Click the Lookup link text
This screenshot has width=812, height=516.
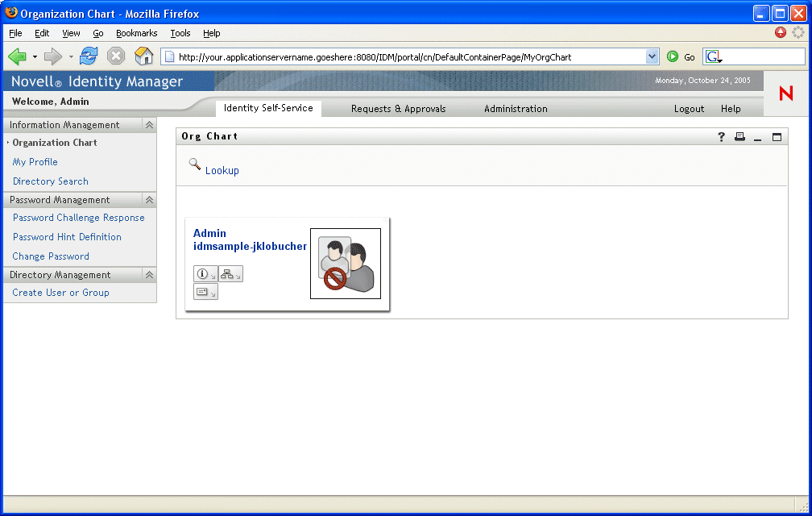222,170
